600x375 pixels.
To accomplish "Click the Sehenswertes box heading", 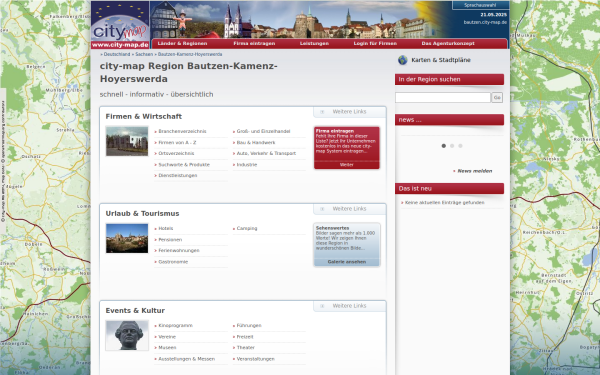I will [332, 228].
